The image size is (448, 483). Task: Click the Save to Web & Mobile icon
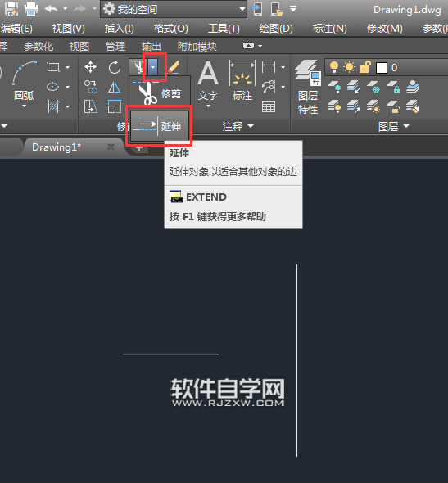pos(277,9)
